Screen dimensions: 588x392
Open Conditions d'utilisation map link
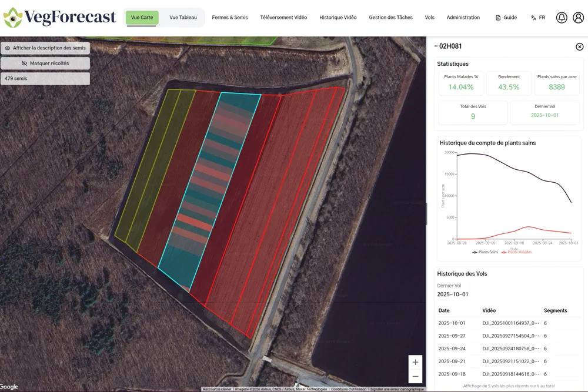point(348,390)
